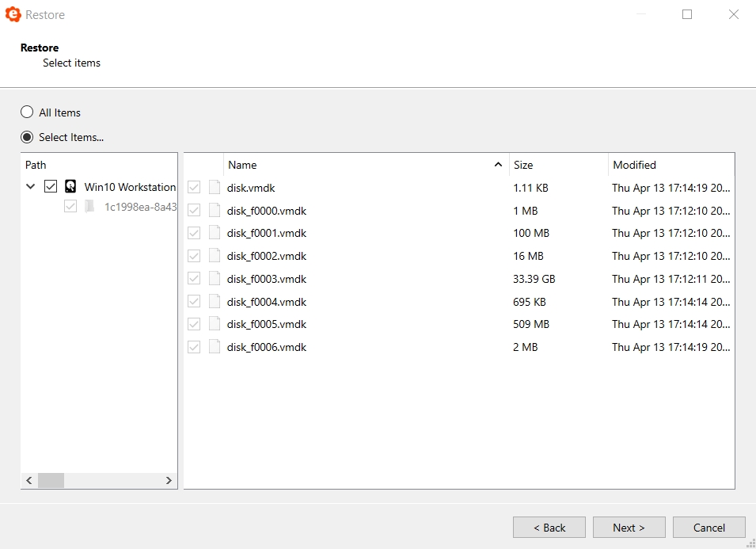Sort the list by Name column
This screenshot has width=756, height=549.
tap(367, 165)
